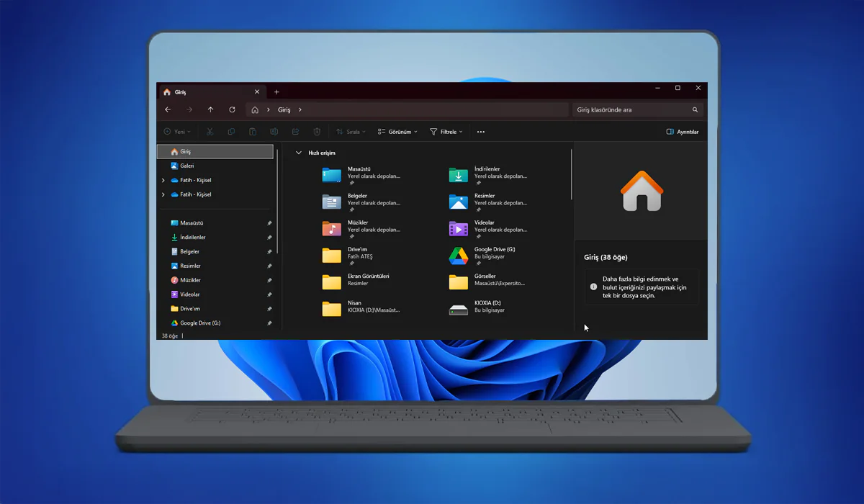Expand the first Fatih - Kişisel node
The height and width of the screenshot is (504, 864).
(x=163, y=180)
